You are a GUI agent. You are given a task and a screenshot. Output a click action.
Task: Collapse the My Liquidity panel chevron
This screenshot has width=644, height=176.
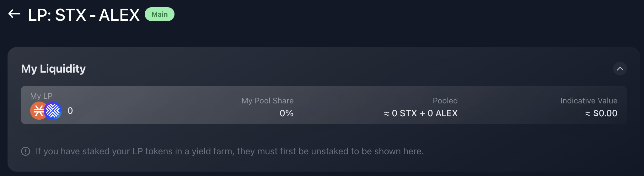tap(620, 69)
